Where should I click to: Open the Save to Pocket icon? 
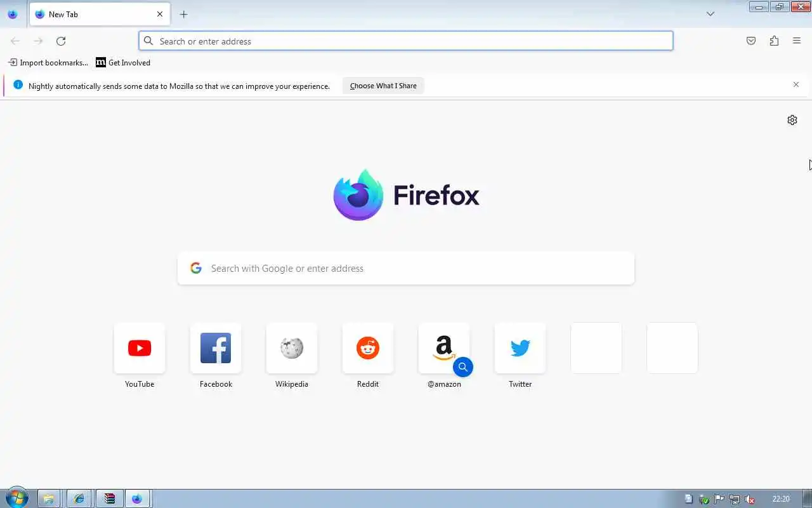tap(751, 41)
